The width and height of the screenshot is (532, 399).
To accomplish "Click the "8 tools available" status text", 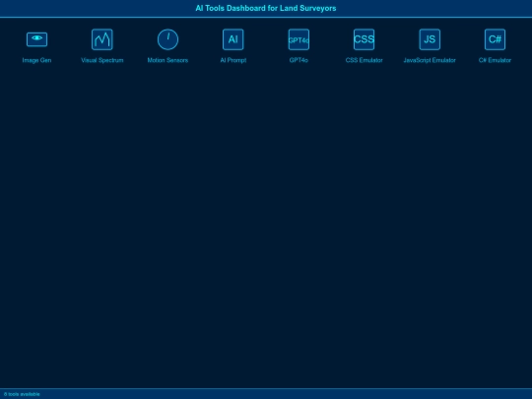I will (22, 394).
